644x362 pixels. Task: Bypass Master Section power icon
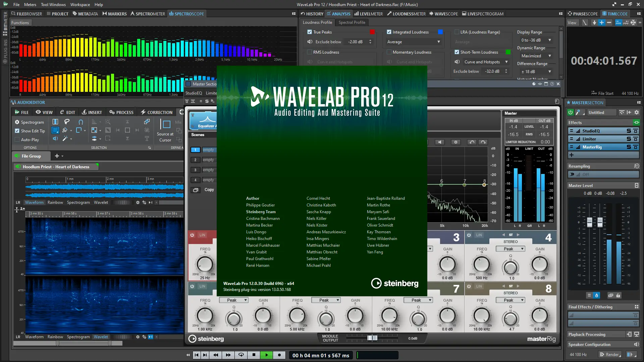tap(570, 113)
